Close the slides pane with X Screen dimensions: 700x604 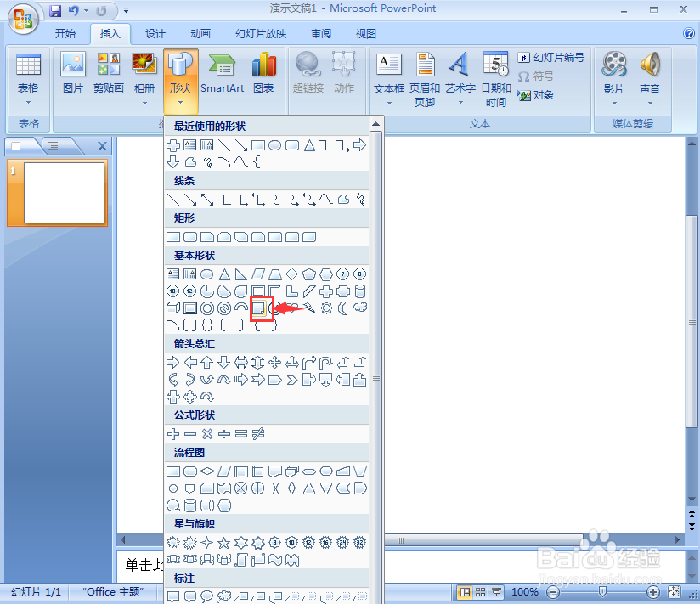point(102,146)
